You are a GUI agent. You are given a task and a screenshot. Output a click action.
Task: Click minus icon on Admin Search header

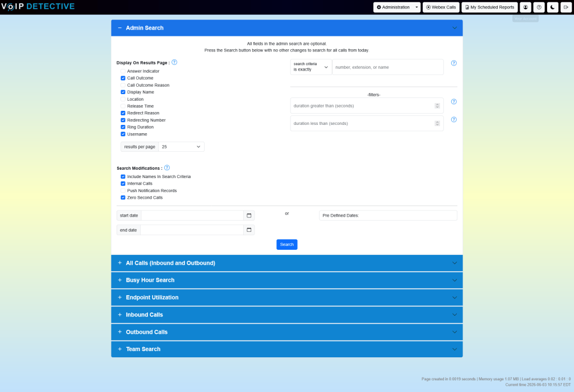pos(120,28)
